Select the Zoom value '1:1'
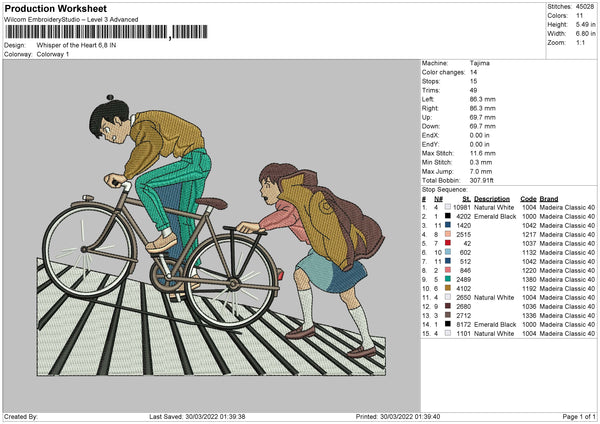 pos(580,42)
